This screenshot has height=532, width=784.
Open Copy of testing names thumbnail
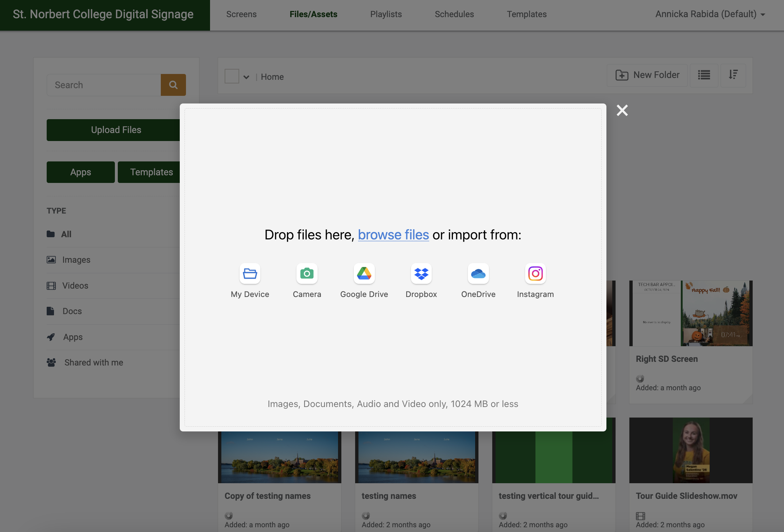(280, 457)
